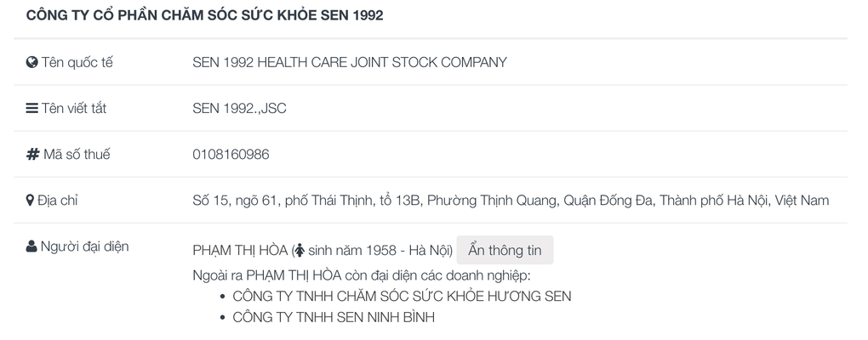The height and width of the screenshot is (340, 868).
Task: Open CÔNG TY TNHH CHĂM SÓC SỨC KHỎE HƯƠNG SEN
Action: coord(402,296)
